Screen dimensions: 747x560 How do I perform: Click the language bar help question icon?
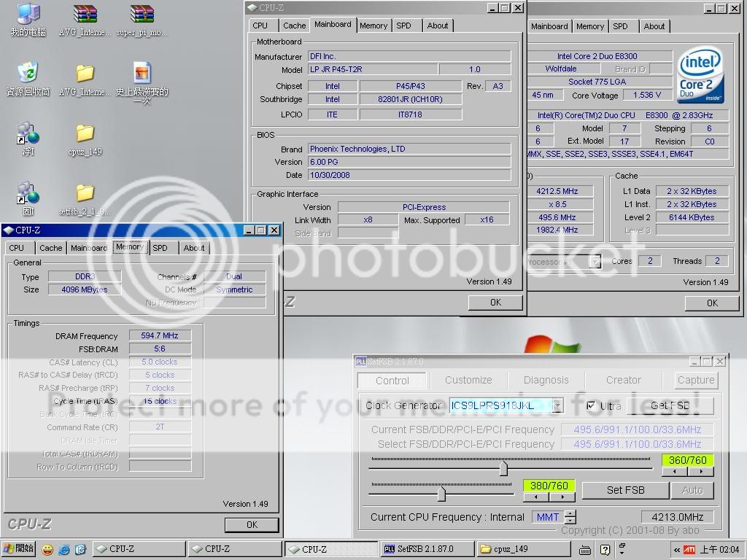click(x=605, y=550)
